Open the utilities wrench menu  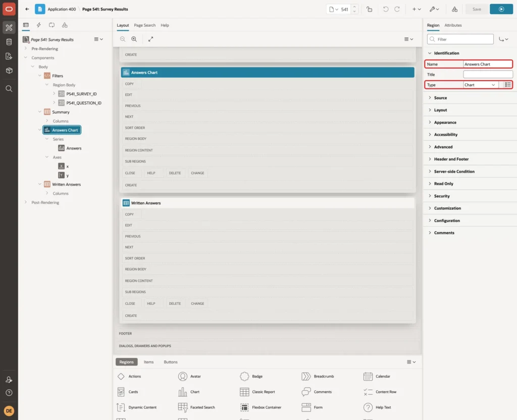434,9
